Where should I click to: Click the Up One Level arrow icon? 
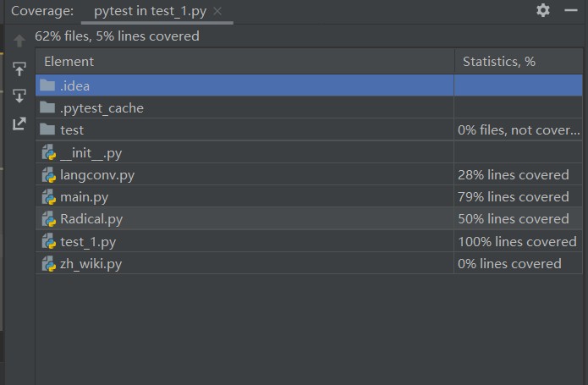(19, 41)
